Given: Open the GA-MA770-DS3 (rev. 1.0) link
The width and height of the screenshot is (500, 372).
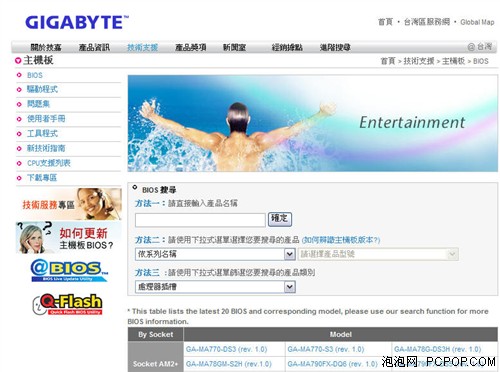Looking at the screenshot, I should (x=227, y=349).
